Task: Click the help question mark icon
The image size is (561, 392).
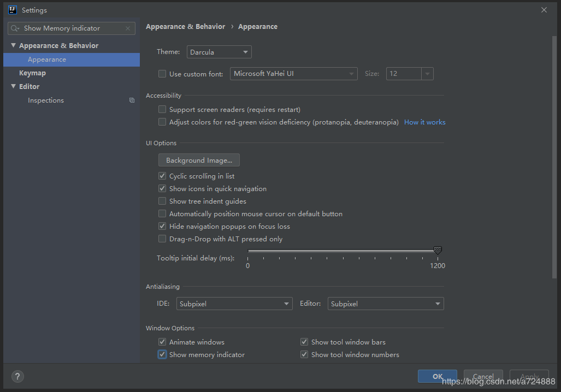Action: coord(17,376)
